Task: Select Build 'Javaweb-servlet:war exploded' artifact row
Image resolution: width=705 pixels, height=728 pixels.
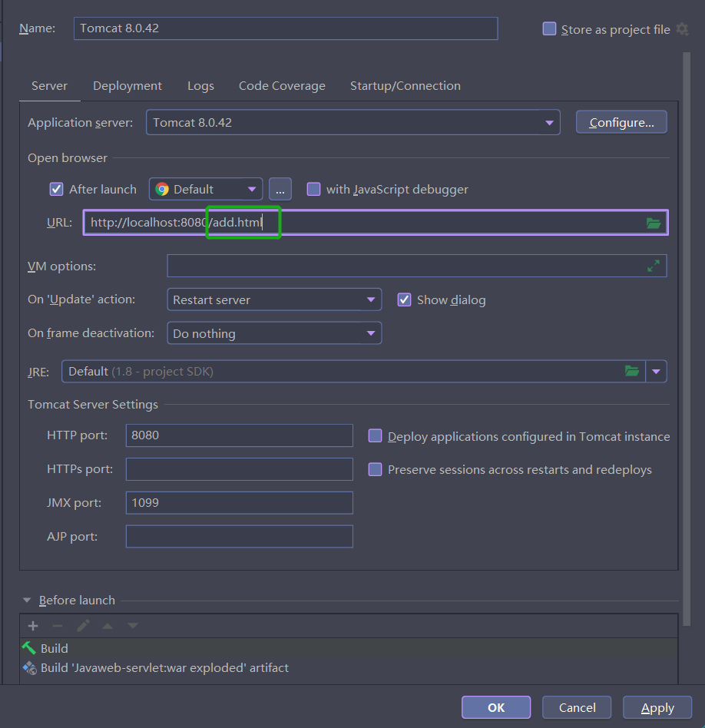Action: [349, 667]
